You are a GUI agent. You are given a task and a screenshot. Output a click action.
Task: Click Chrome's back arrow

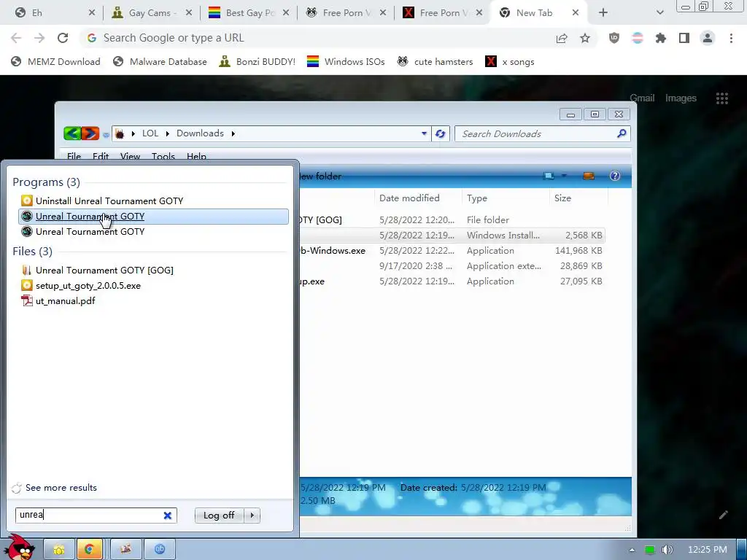tap(16, 38)
